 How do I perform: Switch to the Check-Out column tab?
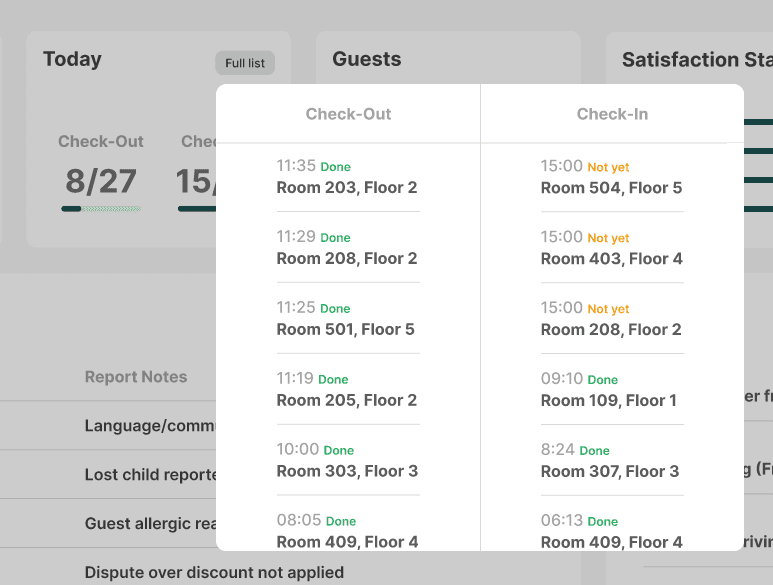(x=348, y=114)
